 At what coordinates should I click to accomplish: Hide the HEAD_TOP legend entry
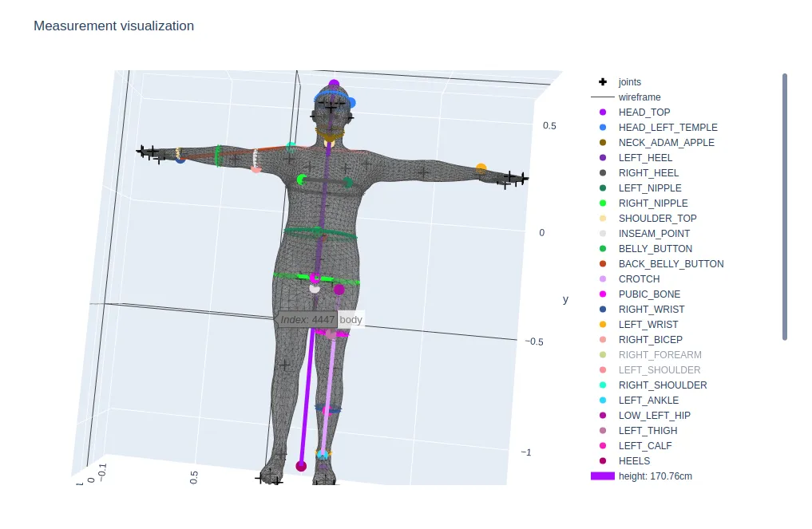pos(644,113)
